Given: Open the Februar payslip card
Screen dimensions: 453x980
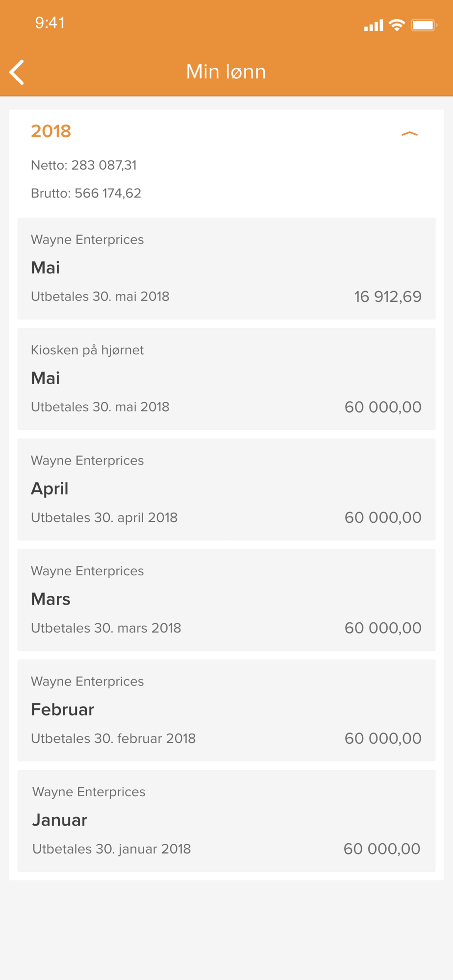Looking at the screenshot, I should tap(226, 710).
